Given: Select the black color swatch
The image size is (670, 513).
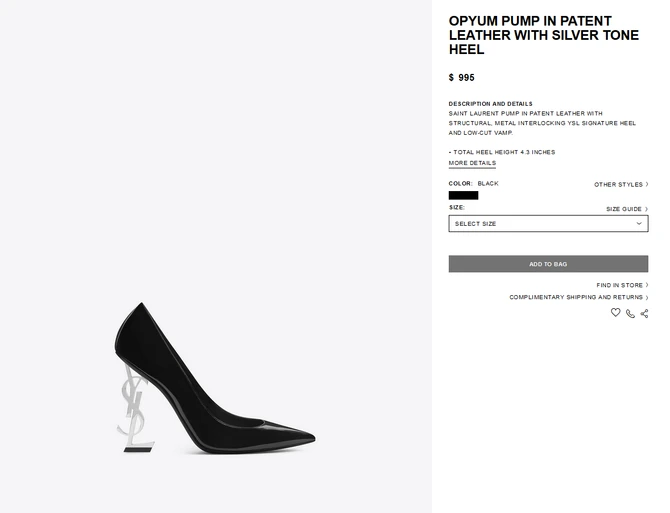Looking at the screenshot, I should tap(463, 195).
